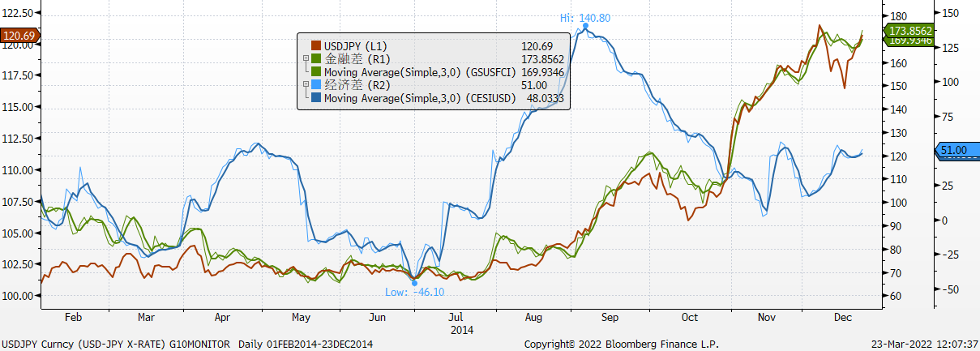Click the blue 51.00 right axis value tag
Screen dimensions: 980x351
[955, 150]
